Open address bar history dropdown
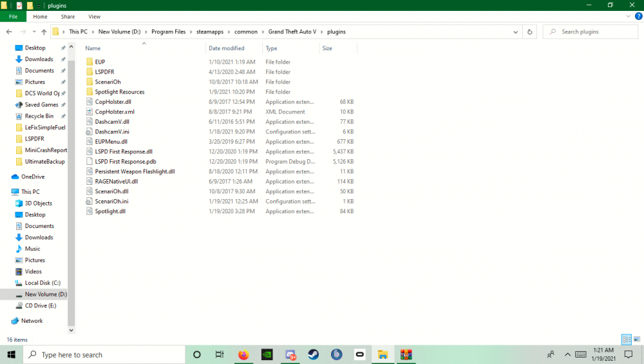 (515, 32)
